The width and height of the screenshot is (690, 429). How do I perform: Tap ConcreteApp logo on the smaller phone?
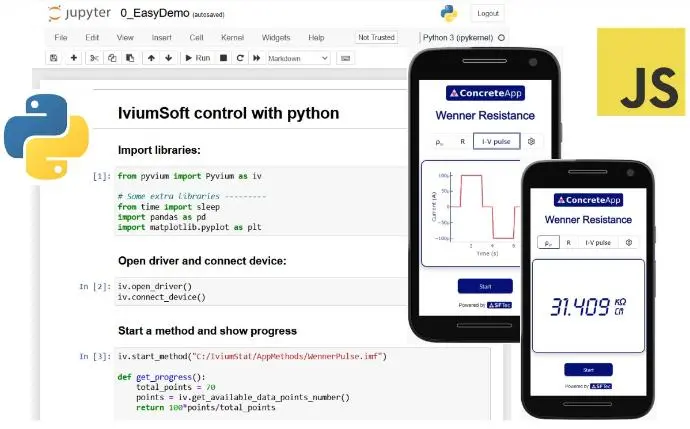pyautogui.click(x=588, y=200)
